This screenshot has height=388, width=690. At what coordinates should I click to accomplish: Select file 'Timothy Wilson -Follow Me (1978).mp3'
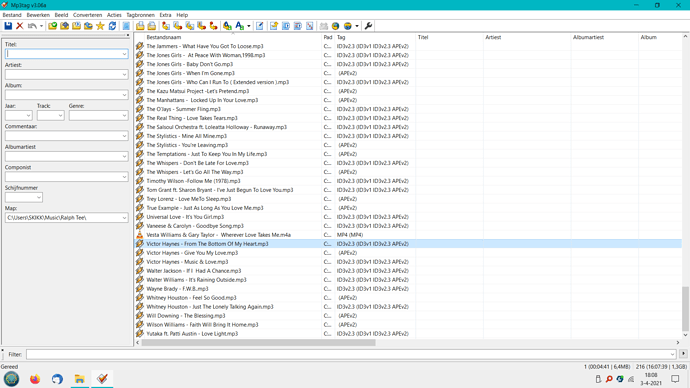pyautogui.click(x=193, y=181)
